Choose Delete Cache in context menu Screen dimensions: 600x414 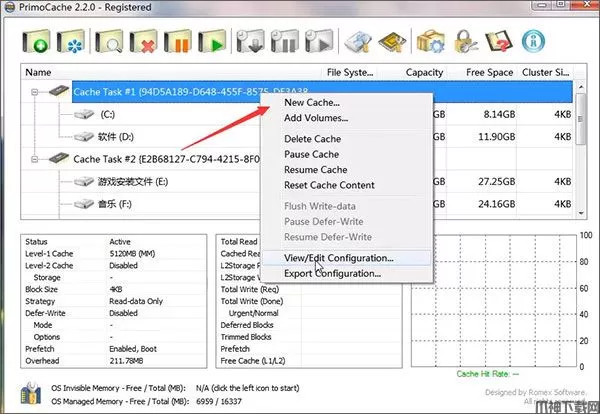pos(313,139)
